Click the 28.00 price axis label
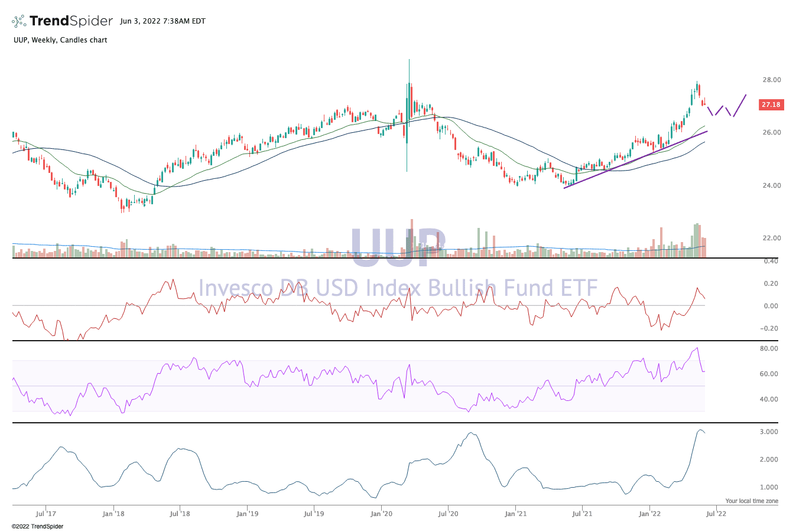 pos(771,80)
